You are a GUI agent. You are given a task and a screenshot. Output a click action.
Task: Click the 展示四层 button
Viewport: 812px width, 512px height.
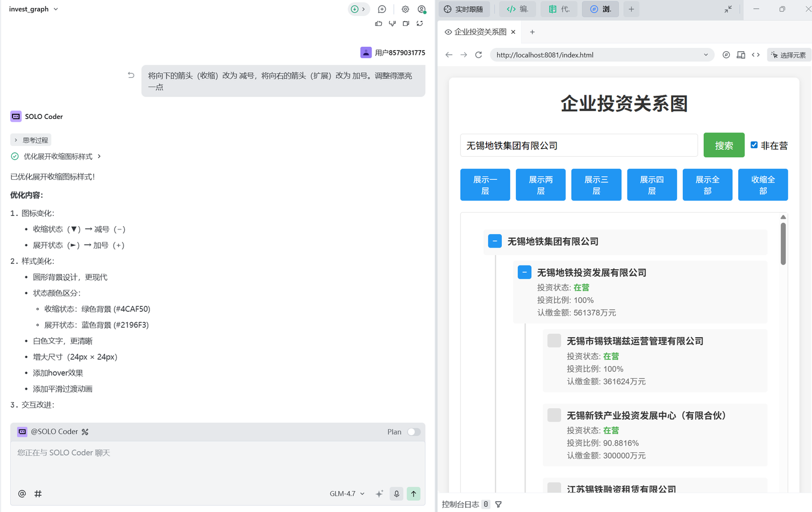coord(652,185)
